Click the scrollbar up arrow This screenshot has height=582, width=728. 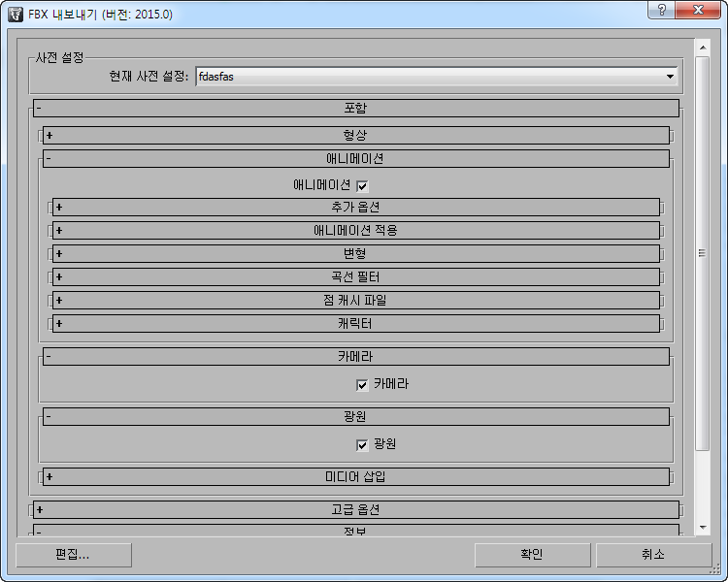point(703,48)
